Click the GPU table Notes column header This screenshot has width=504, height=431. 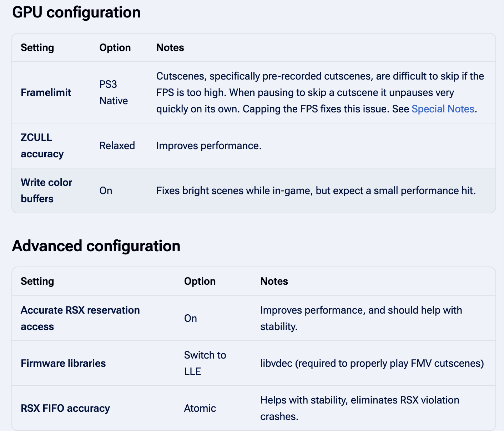pos(170,47)
